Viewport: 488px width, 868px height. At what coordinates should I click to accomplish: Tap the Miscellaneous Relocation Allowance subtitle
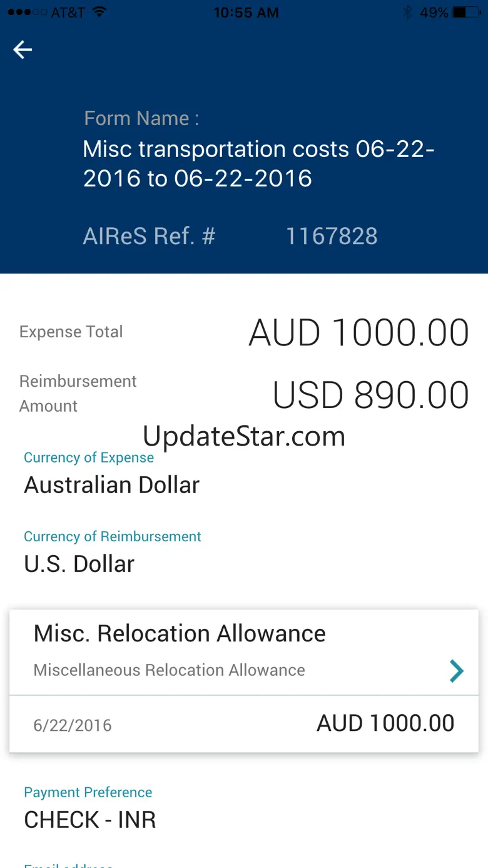169,670
